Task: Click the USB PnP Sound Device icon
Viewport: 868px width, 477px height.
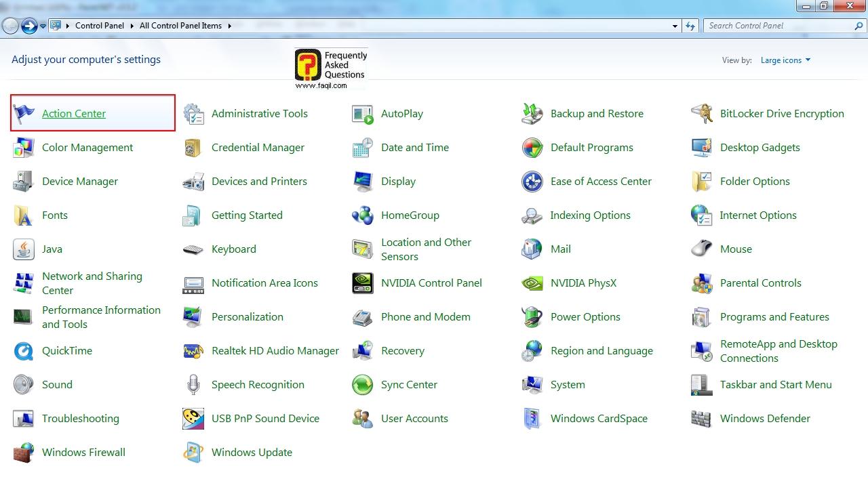Action: (193, 419)
